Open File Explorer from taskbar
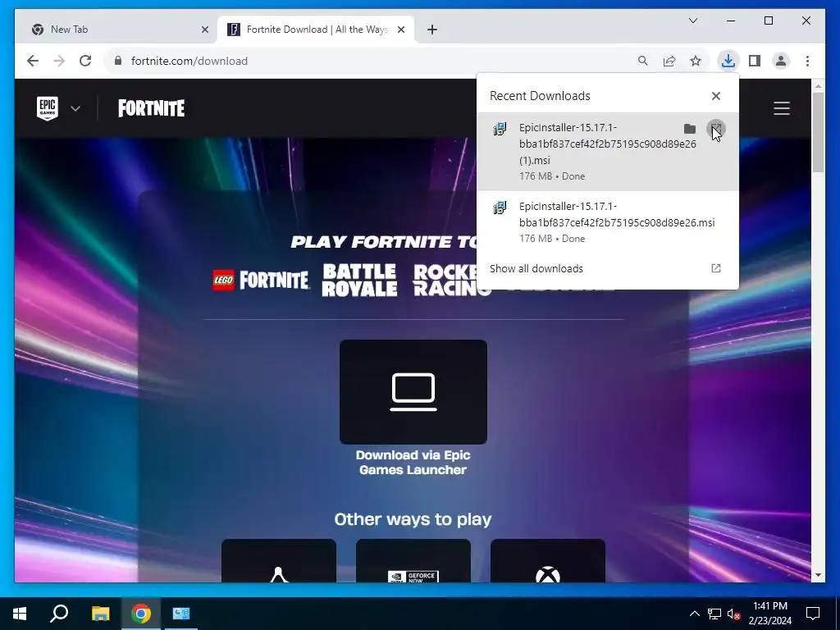 tap(100, 614)
